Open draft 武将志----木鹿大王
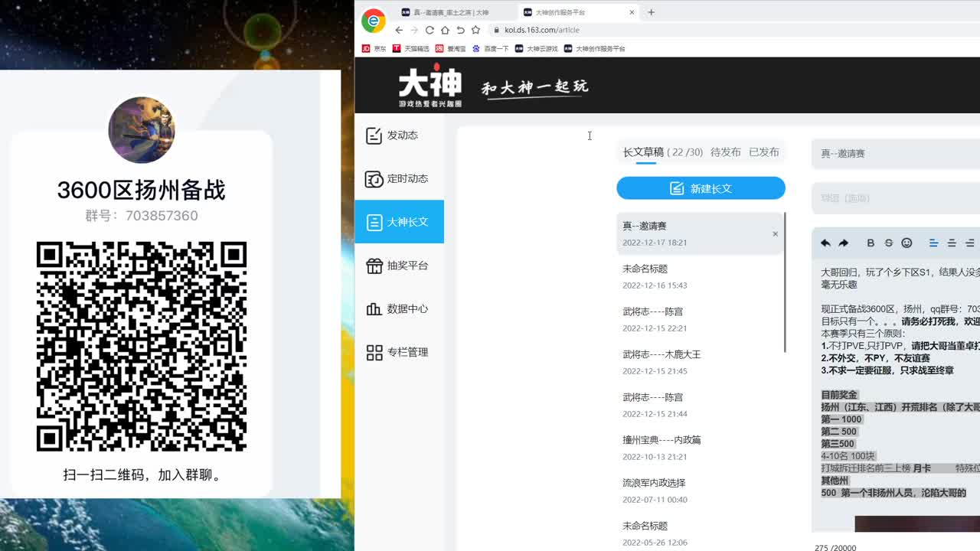The height and width of the screenshot is (551, 980). (x=701, y=362)
